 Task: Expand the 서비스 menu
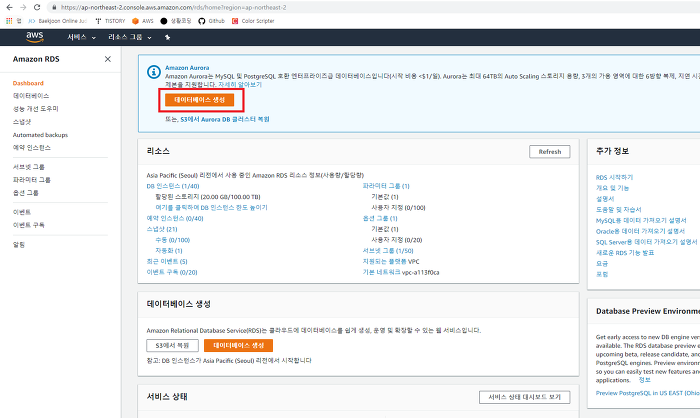[x=82, y=38]
